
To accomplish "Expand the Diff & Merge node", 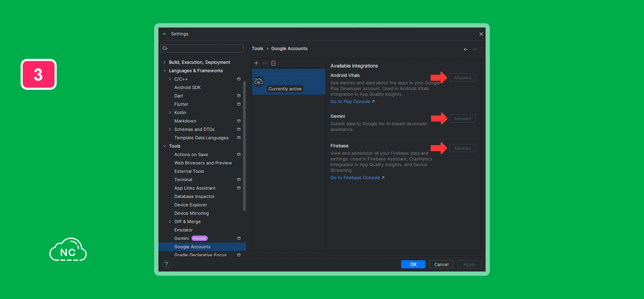I will (170, 222).
